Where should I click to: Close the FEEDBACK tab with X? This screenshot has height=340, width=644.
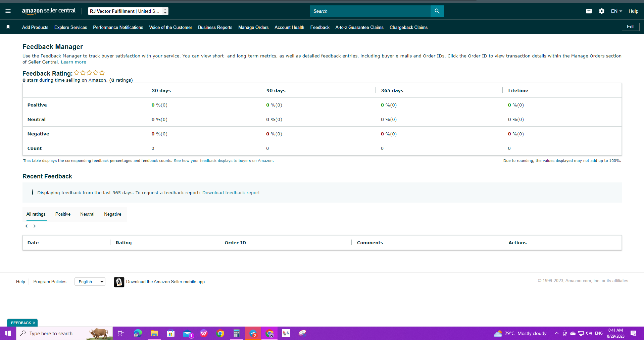point(34,323)
